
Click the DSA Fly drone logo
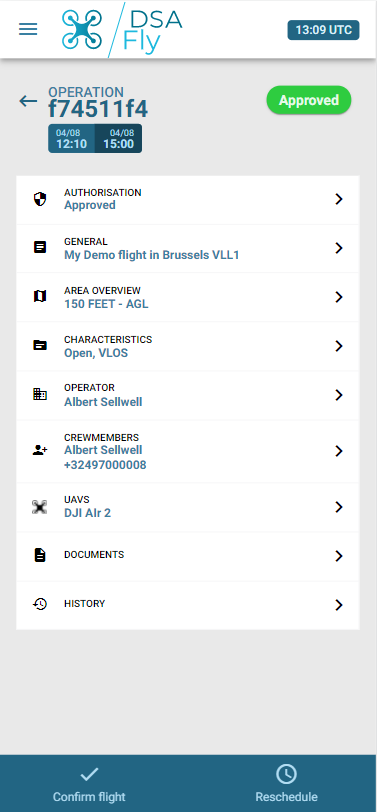pyautogui.click(x=122, y=30)
